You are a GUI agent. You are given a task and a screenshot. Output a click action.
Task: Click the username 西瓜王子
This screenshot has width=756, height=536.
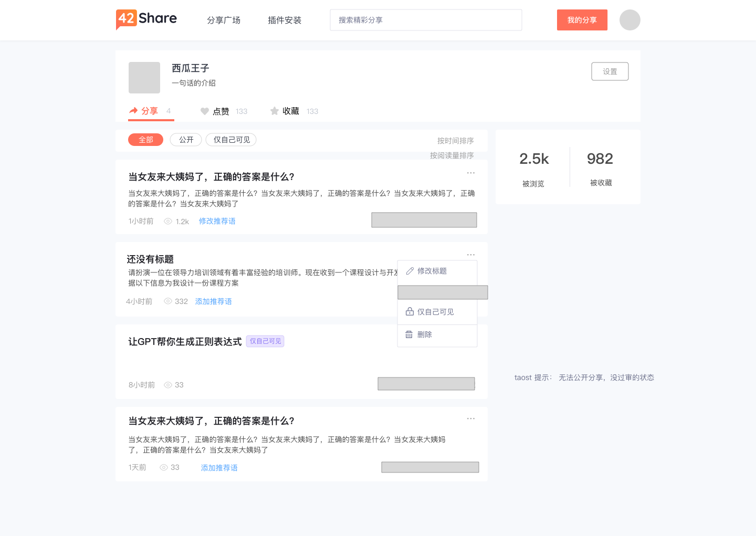(x=191, y=68)
